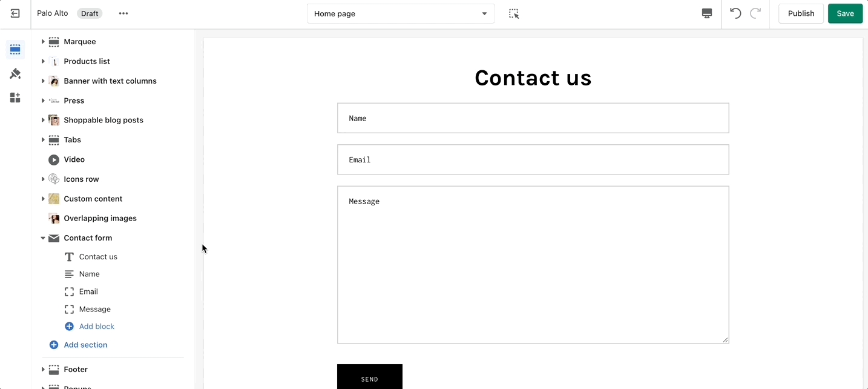This screenshot has width=868, height=389.
Task: Open the Sections panel icon
Action: pyautogui.click(x=15, y=50)
